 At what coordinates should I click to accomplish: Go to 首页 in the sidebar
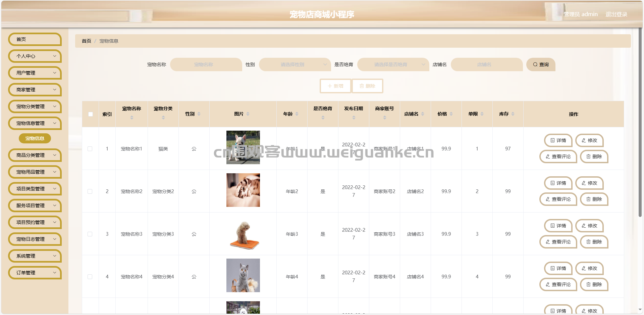[35, 39]
